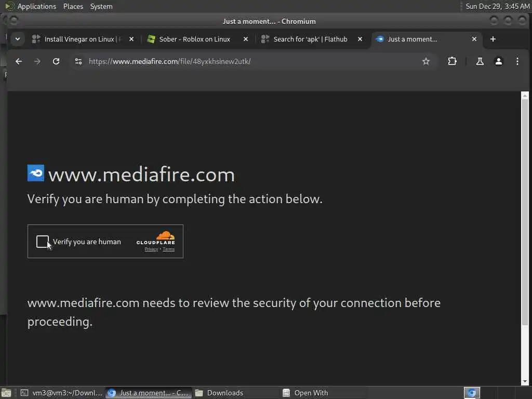
Task: Click the www.mediafire.com heading text
Action: [x=141, y=175]
